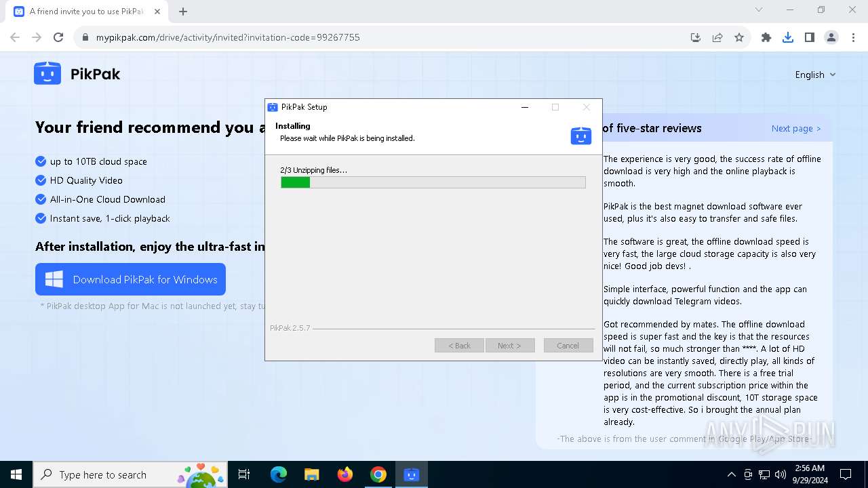
Task: Open Chrome profile avatar
Action: point(831,37)
